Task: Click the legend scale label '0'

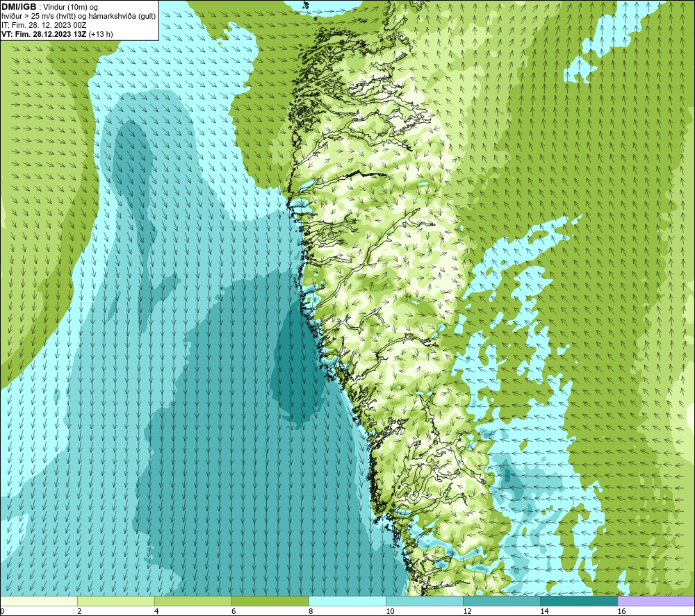Action: pos(2,612)
